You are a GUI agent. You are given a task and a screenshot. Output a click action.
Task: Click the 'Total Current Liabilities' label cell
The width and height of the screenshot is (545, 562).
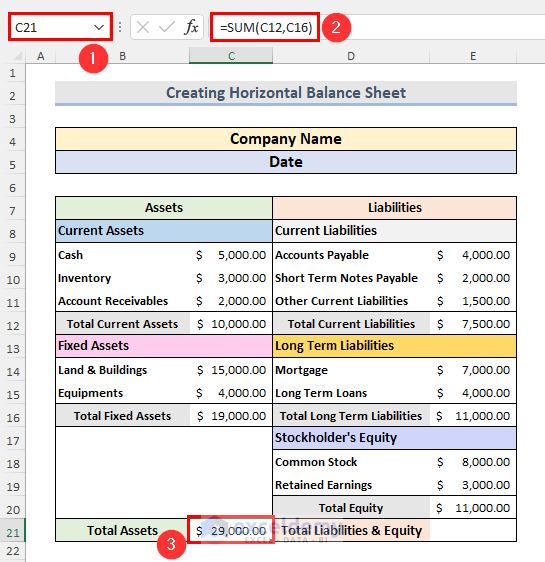click(351, 324)
